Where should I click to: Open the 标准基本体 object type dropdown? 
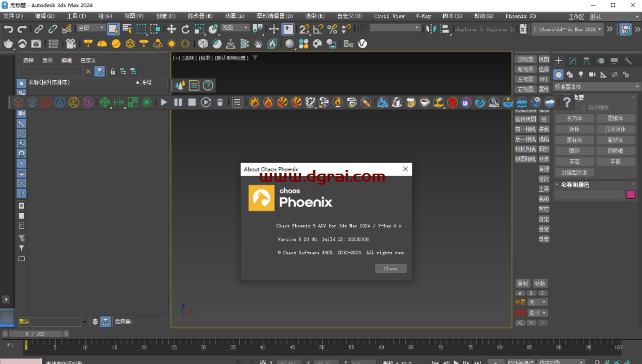pos(596,86)
